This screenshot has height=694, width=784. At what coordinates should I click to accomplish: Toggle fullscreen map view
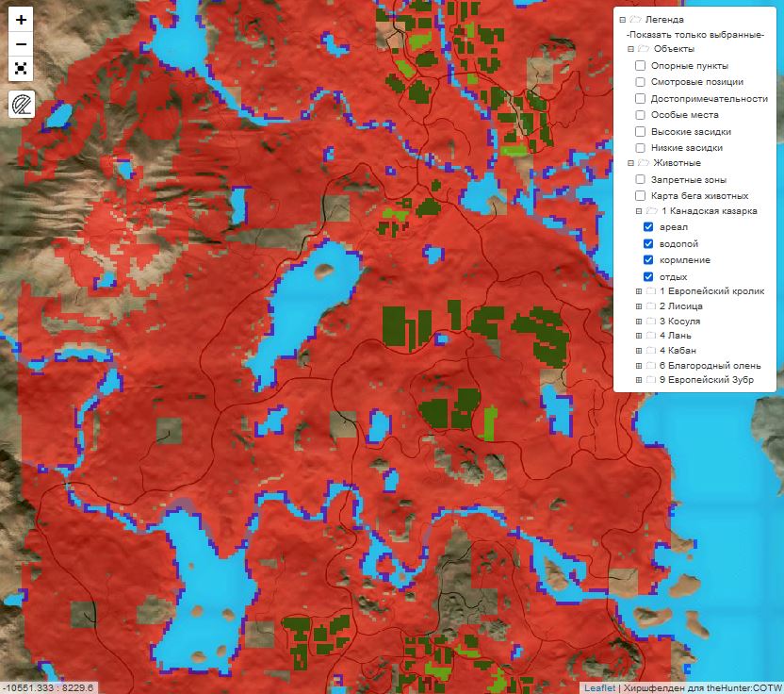21,68
